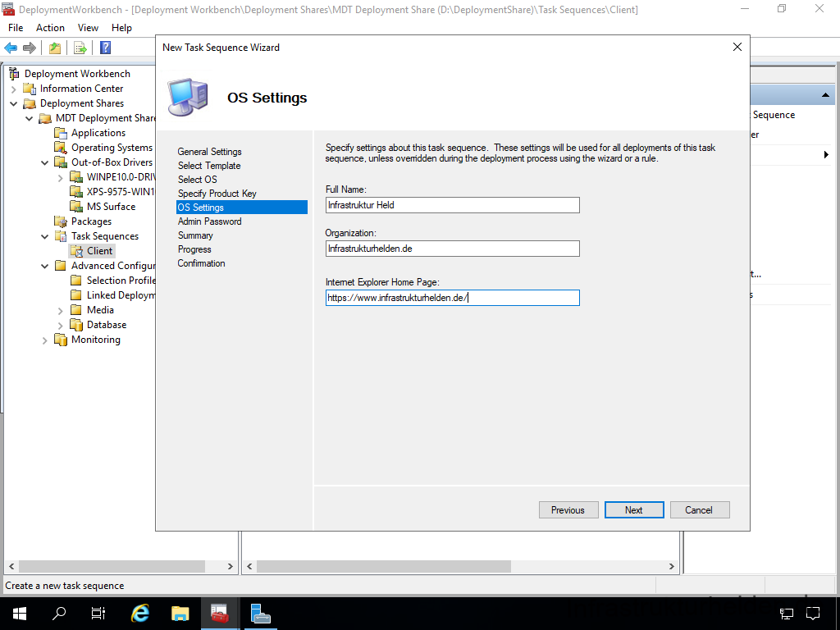This screenshot has width=840, height=630.
Task: Click the Task Sequences node icon
Action: [x=61, y=236]
